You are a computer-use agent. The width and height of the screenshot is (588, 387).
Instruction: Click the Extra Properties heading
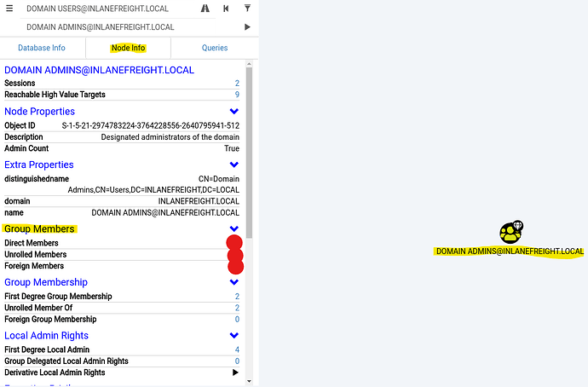[x=39, y=165]
